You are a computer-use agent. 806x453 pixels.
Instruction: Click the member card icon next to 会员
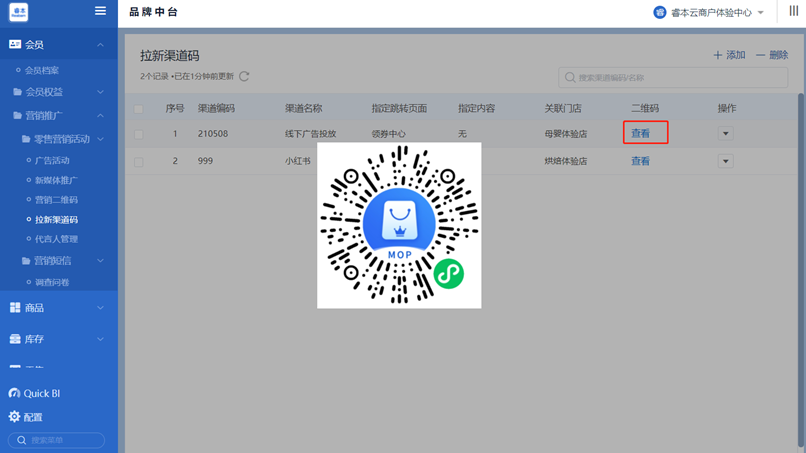15,45
